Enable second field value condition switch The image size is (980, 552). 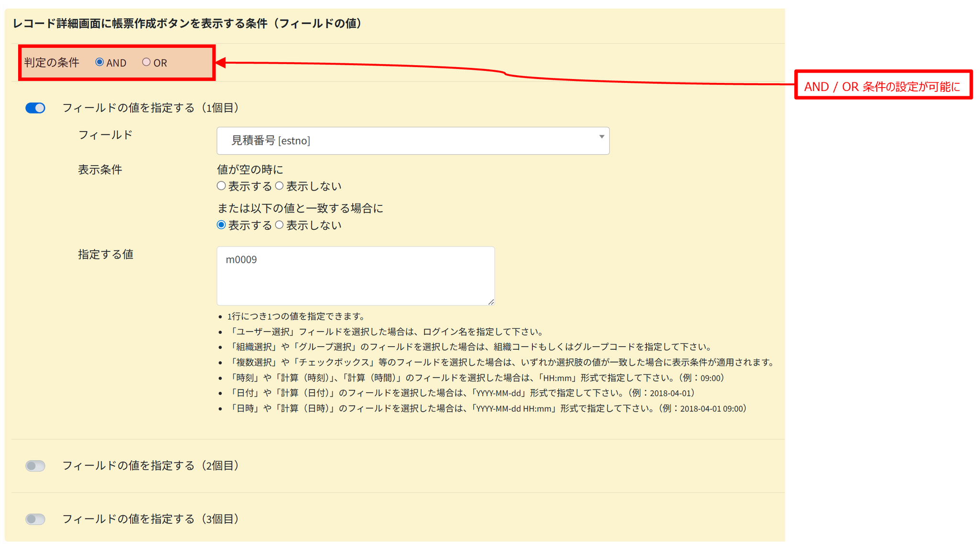pyautogui.click(x=35, y=466)
